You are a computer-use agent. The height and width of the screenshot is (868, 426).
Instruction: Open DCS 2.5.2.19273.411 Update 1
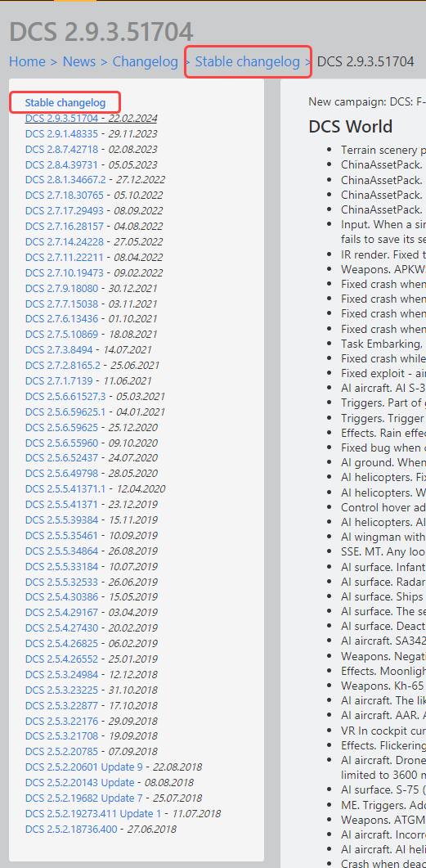coord(93,814)
